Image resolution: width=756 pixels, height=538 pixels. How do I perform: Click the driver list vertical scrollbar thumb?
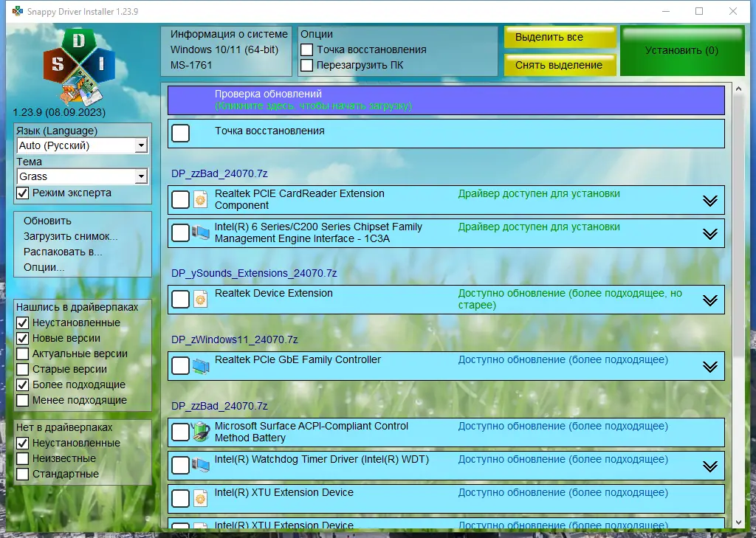[738, 226]
